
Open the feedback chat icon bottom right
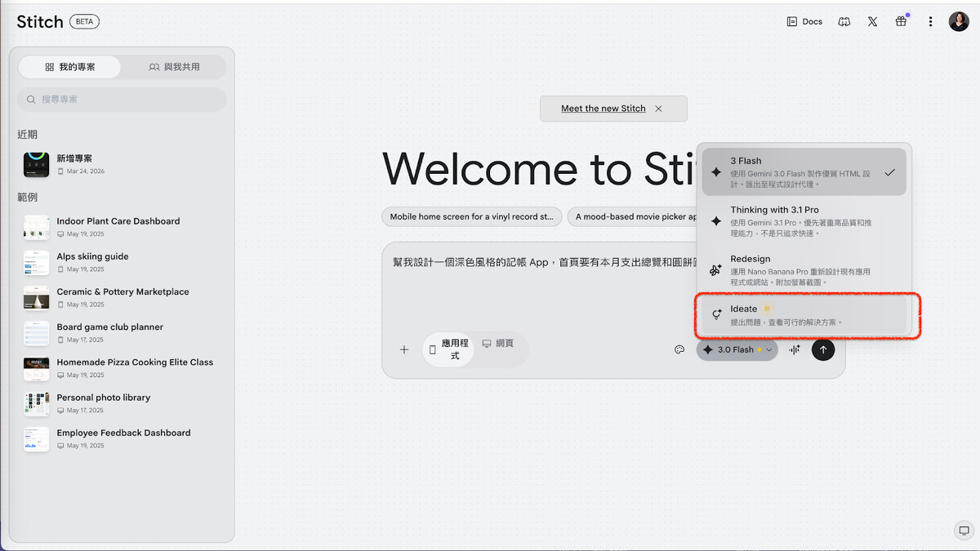964,531
